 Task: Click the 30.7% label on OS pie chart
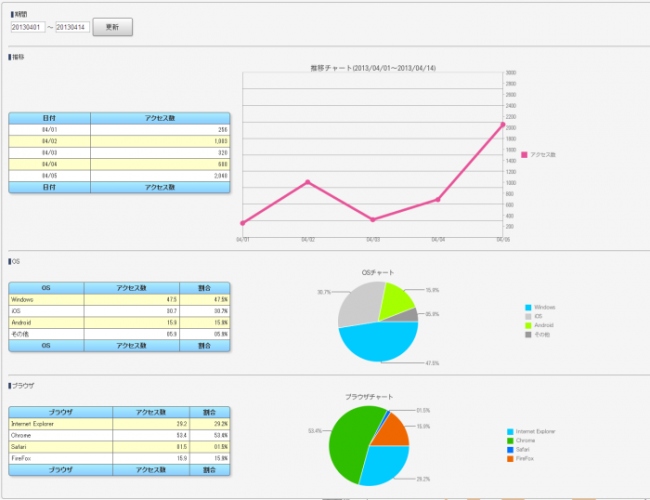click(324, 292)
